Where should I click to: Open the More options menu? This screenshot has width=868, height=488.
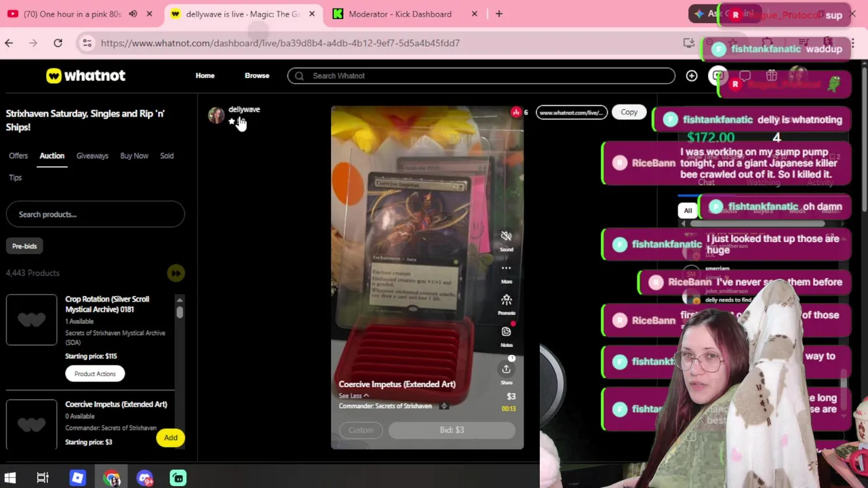click(x=507, y=268)
